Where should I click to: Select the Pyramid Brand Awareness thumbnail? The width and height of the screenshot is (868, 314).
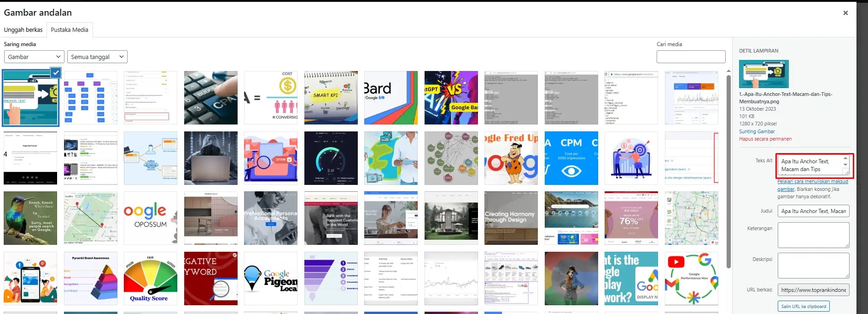click(x=91, y=278)
